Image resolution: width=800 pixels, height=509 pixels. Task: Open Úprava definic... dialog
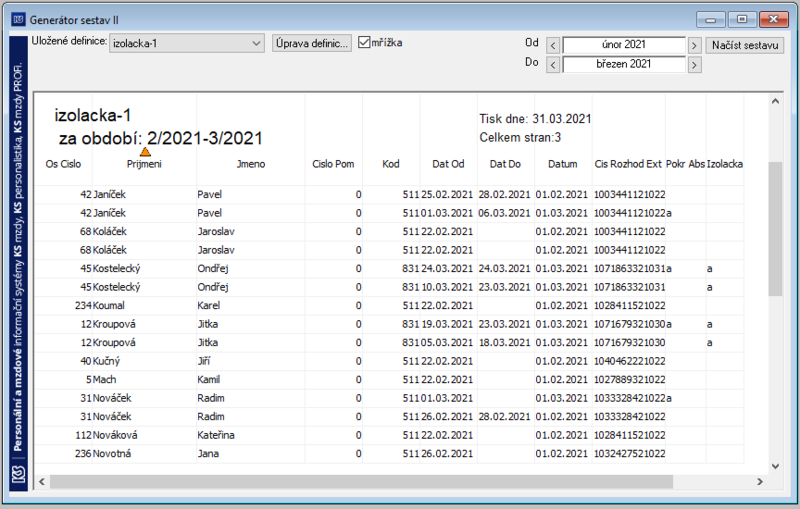click(312, 43)
